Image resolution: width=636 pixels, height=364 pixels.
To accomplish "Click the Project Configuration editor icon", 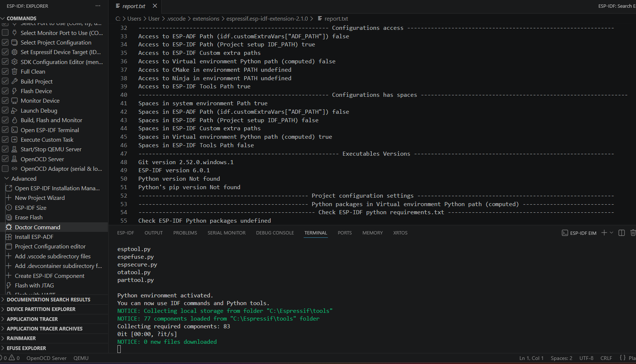I will click(9, 246).
